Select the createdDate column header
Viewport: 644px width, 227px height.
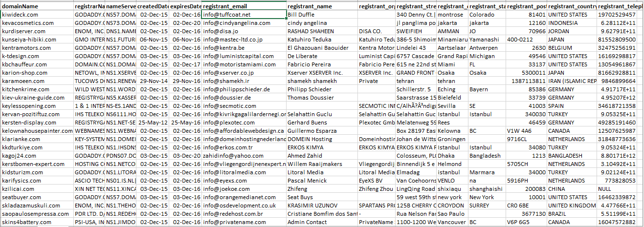pyautogui.click(x=153, y=6)
